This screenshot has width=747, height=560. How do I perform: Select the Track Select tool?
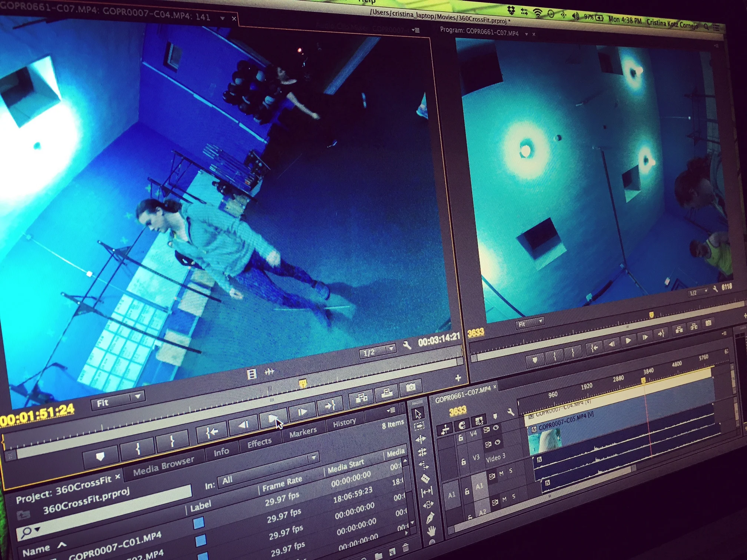point(419,426)
